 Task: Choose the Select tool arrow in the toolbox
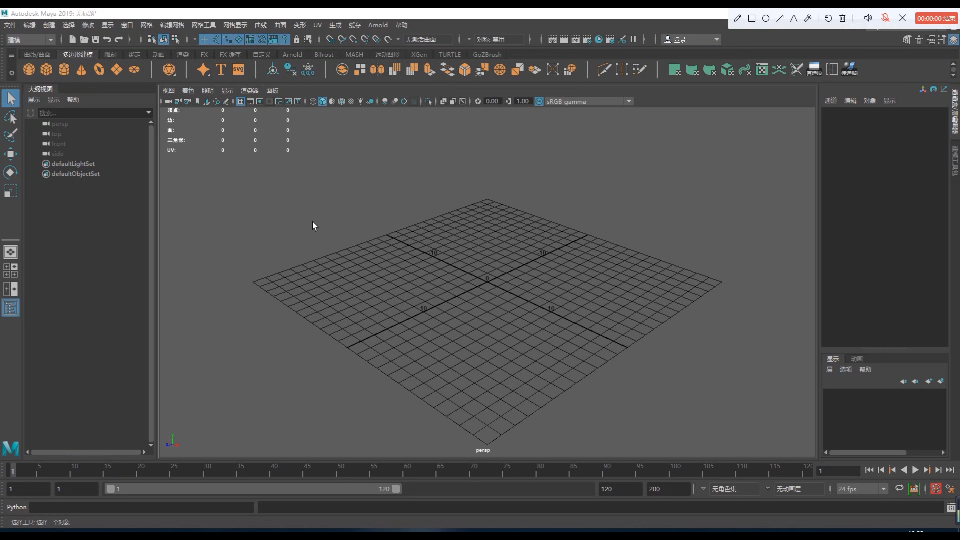click(11, 98)
